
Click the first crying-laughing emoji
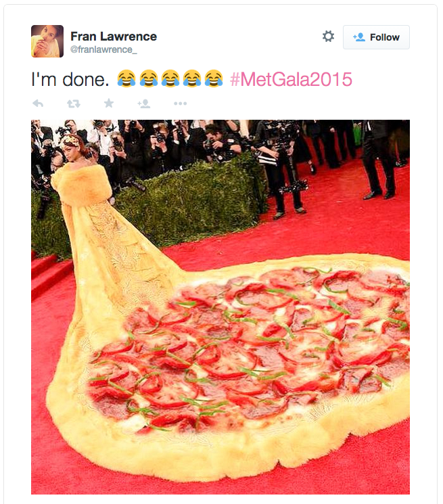click(126, 78)
